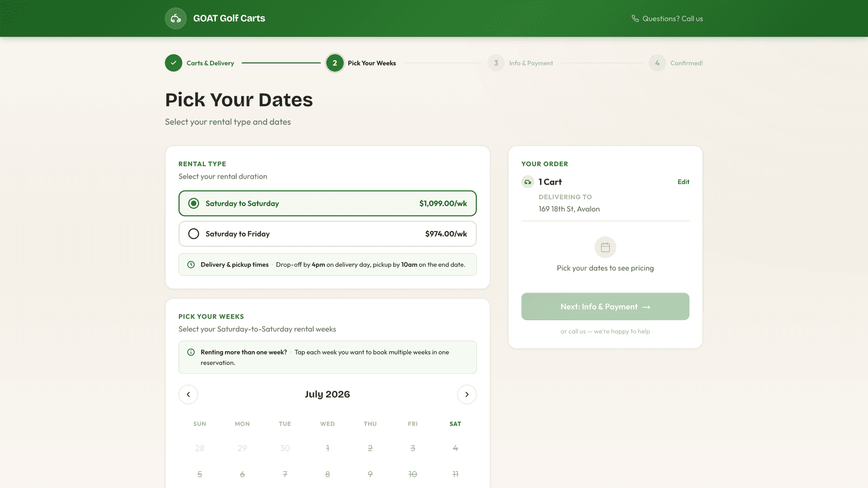Click the $974.00/wk price

pos(446,234)
